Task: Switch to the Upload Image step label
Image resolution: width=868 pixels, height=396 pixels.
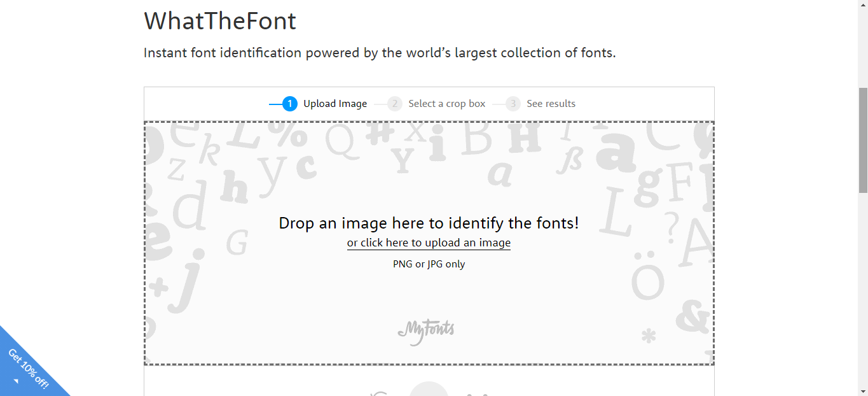Action: [335, 103]
